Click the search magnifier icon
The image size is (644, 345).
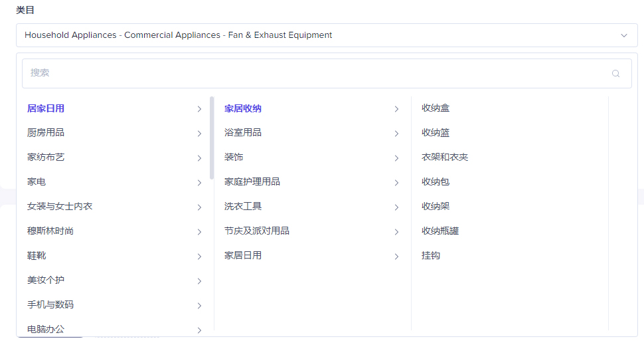point(615,74)
